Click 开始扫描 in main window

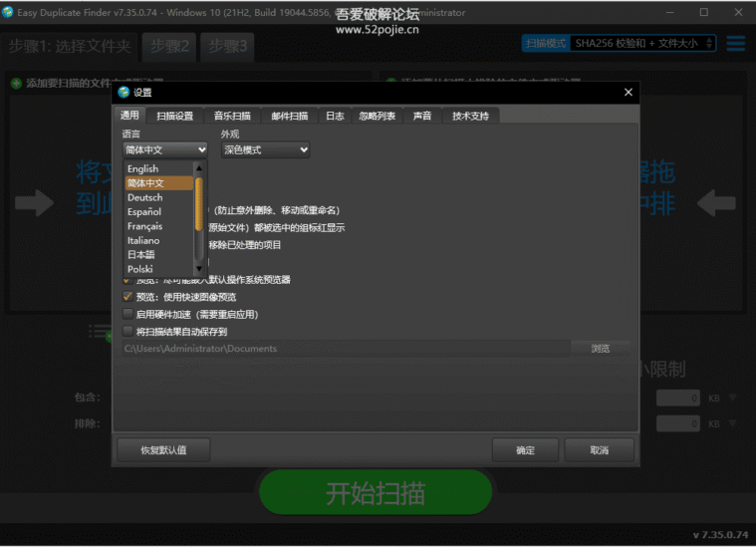coord(376,492)
